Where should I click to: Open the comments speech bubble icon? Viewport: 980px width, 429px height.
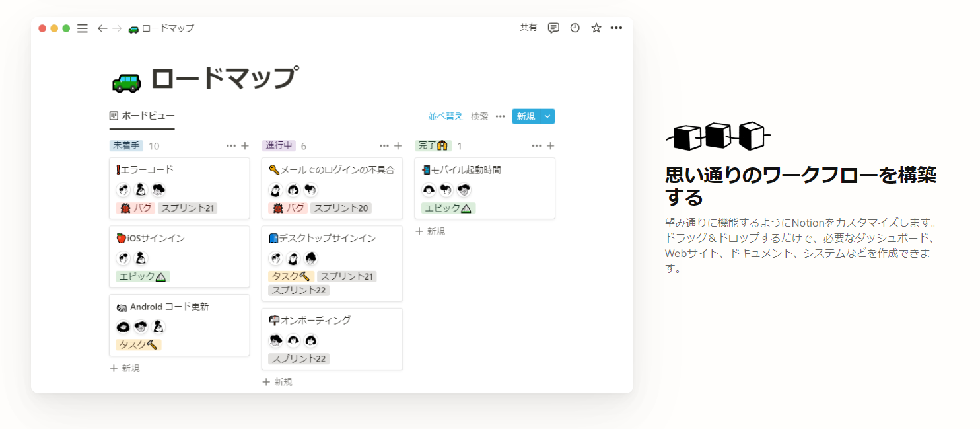coord(553,28)
